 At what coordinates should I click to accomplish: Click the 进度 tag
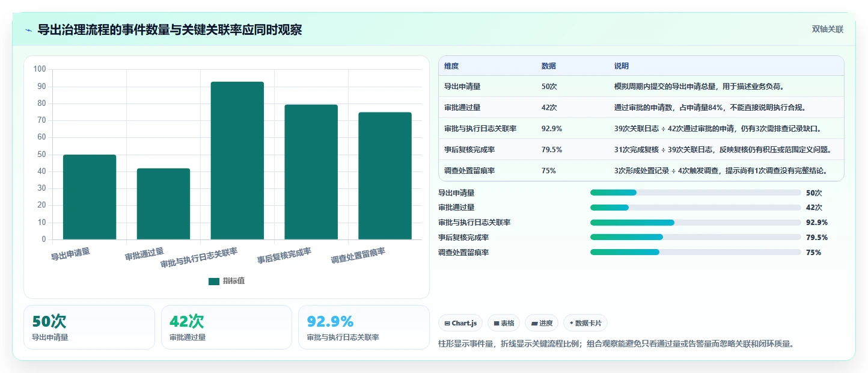[542, 323]
